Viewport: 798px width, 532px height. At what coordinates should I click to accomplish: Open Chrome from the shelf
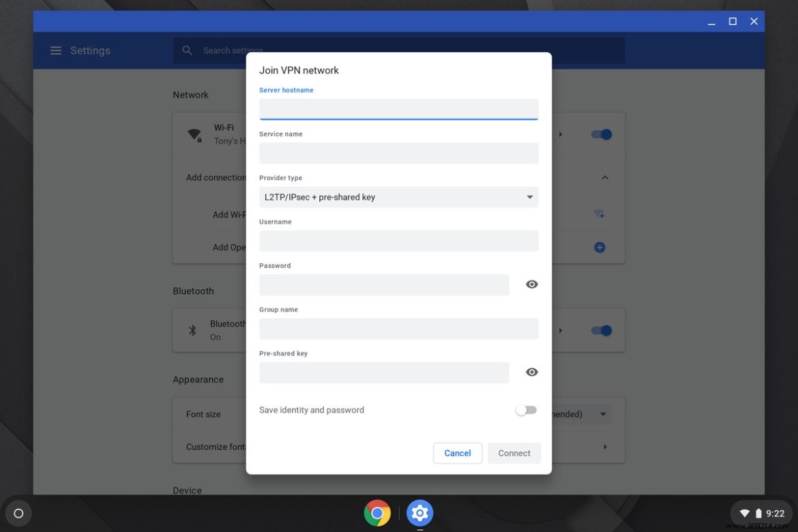pos(378,512)
